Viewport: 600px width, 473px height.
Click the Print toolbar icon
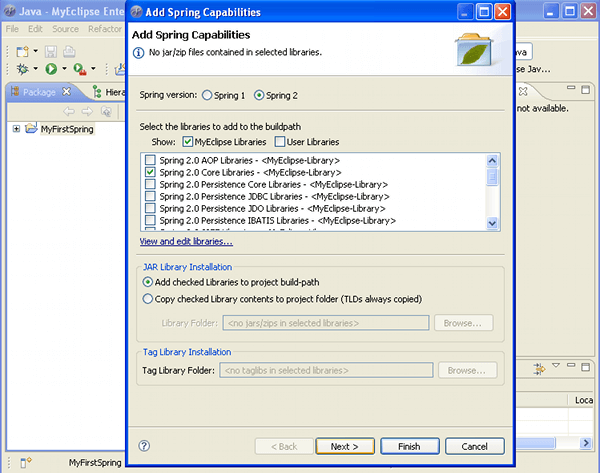[x=69, y=51]
